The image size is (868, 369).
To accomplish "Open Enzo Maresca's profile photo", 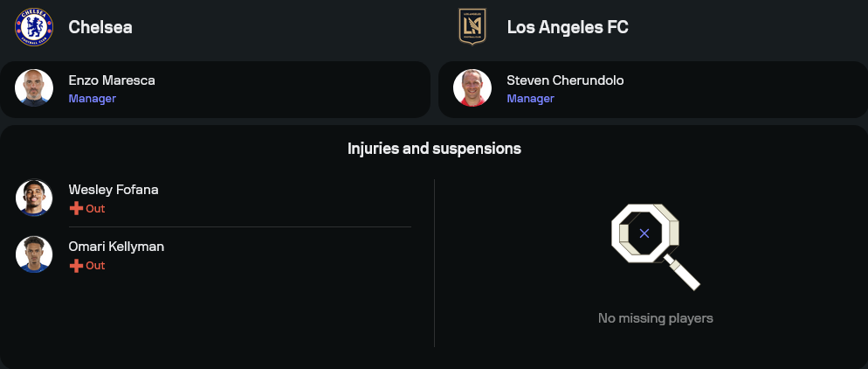I will coord(34,88).
